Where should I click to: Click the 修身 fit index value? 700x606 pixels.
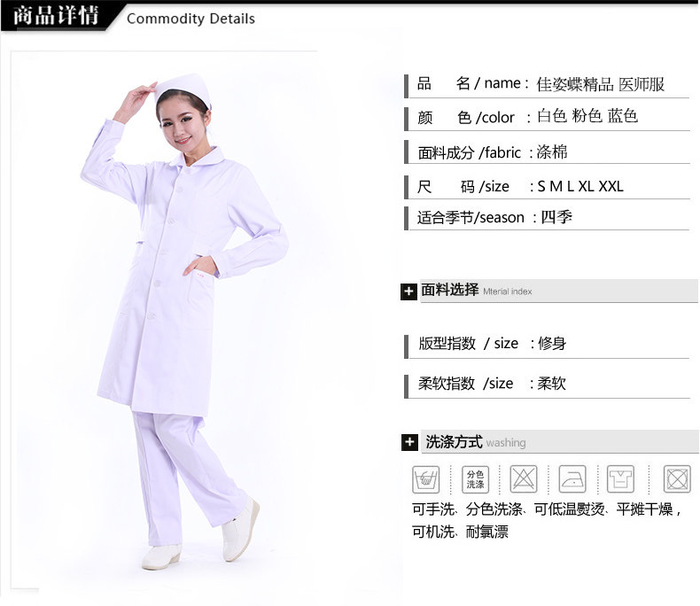552,343
